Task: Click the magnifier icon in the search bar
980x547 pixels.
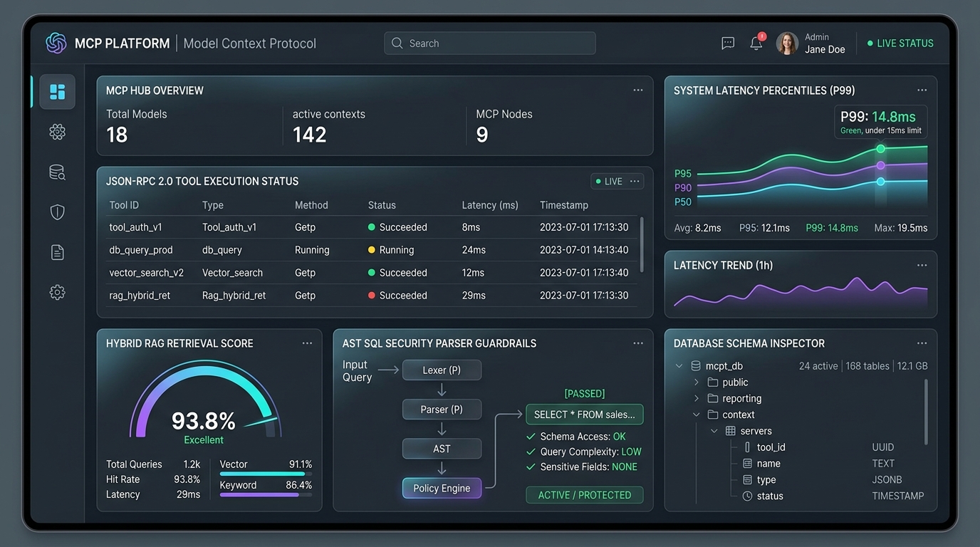Action: [397, 43]
